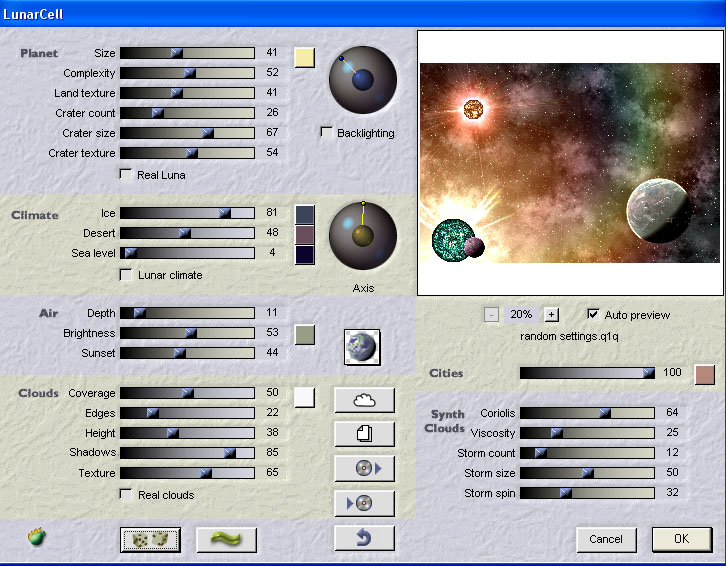Click the dice randomize settings button
The width and height of the screenshot is (726, 566).
tap(150, 540)
